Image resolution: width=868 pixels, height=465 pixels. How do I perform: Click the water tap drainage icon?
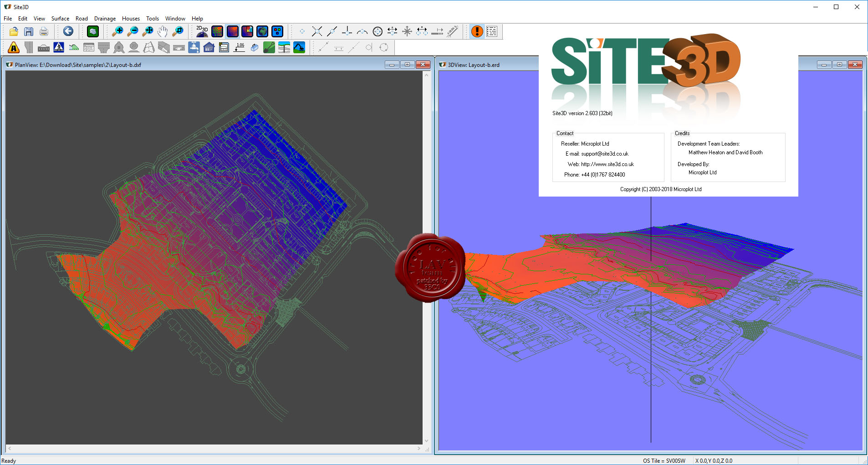point(194,47)
